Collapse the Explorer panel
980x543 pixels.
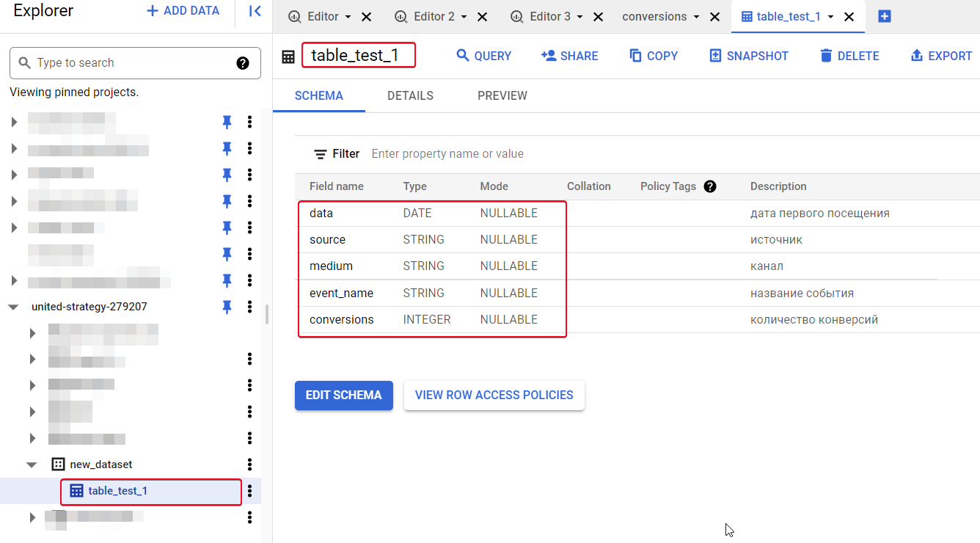point(255,11)
